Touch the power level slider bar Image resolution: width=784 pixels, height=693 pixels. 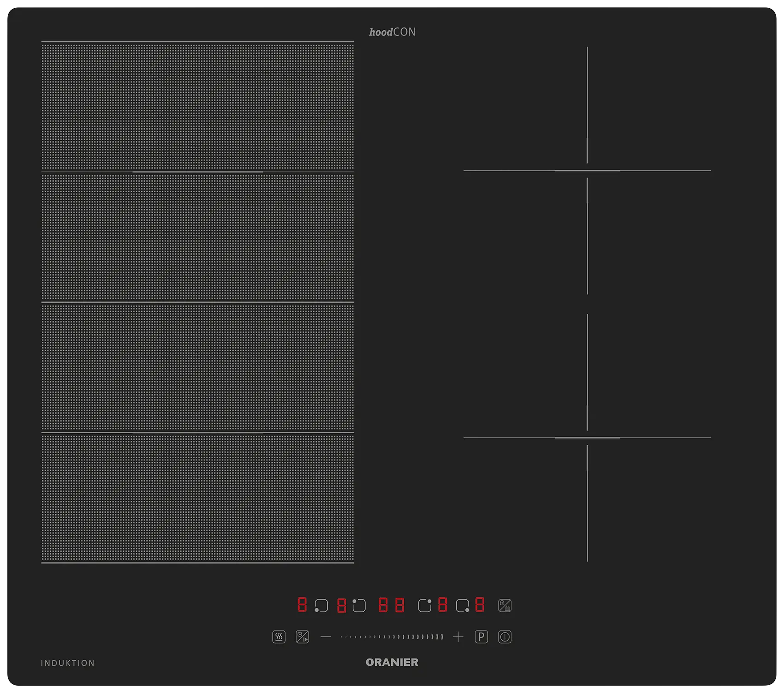point(392,637)
